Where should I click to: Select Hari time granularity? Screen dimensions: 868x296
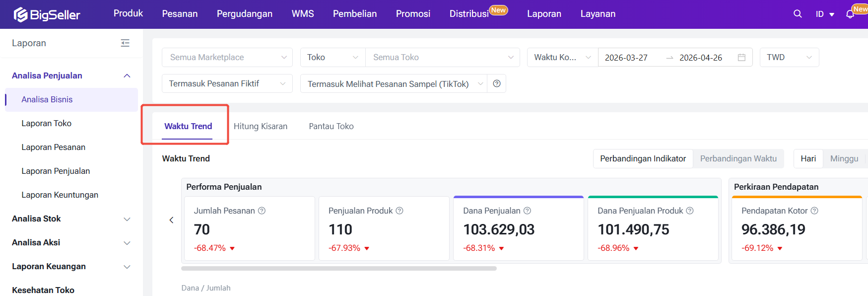tap(808, 158)
